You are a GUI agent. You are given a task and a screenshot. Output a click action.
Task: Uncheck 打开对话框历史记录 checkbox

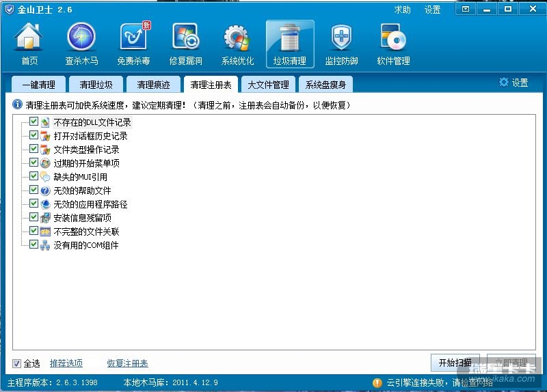pos(34,135)
